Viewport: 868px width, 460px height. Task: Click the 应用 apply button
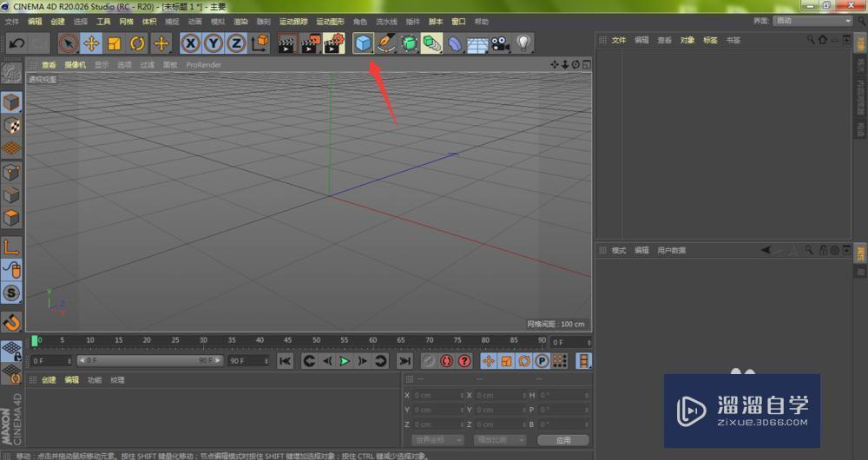pos(562,440)
